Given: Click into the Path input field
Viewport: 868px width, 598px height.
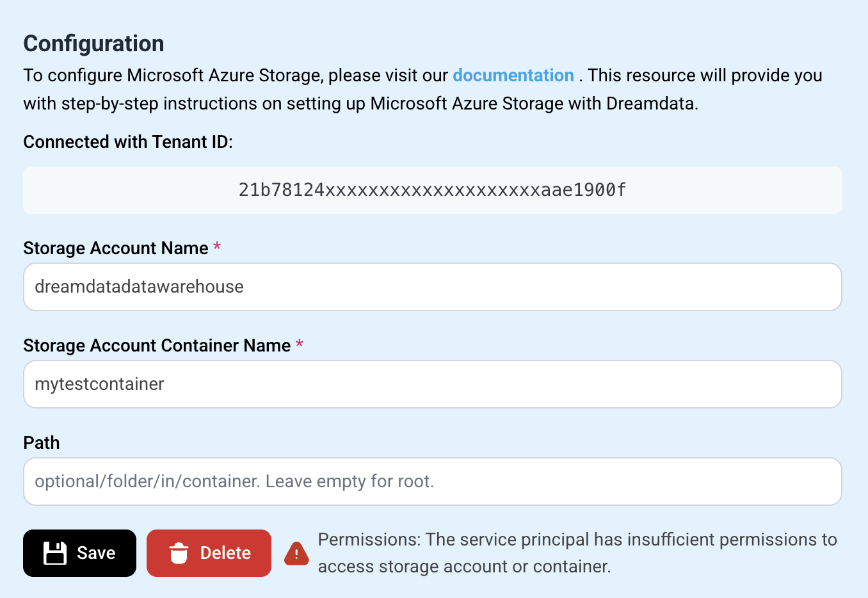Looking at the screenshot, I should pos(432,481).
